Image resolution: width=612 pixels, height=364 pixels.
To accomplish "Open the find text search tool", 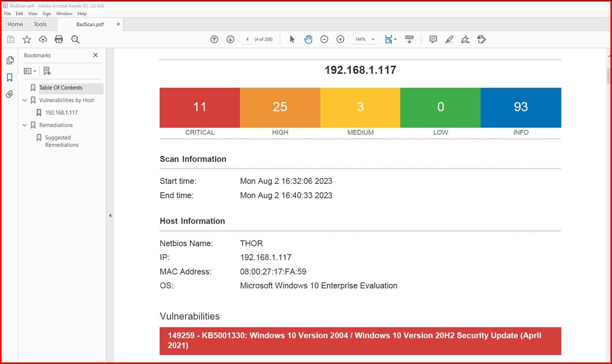I will (x=75, y=39).
